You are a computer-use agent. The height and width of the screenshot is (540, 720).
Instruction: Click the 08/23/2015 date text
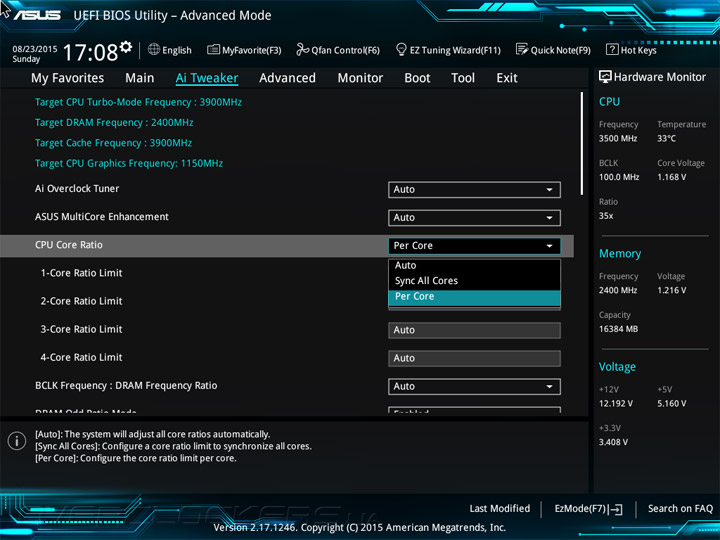35,49
